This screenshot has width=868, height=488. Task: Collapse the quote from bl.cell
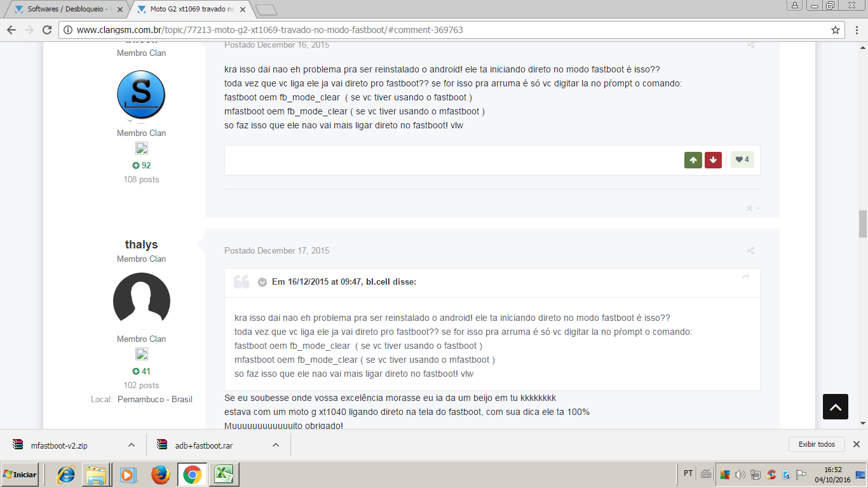[x=262, y=282]
